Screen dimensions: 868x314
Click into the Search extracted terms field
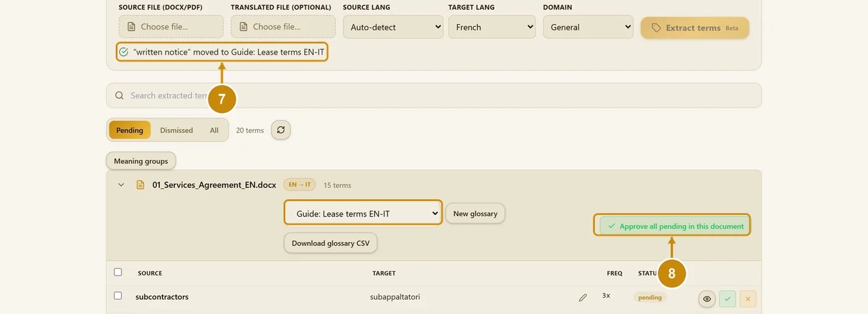434,96
